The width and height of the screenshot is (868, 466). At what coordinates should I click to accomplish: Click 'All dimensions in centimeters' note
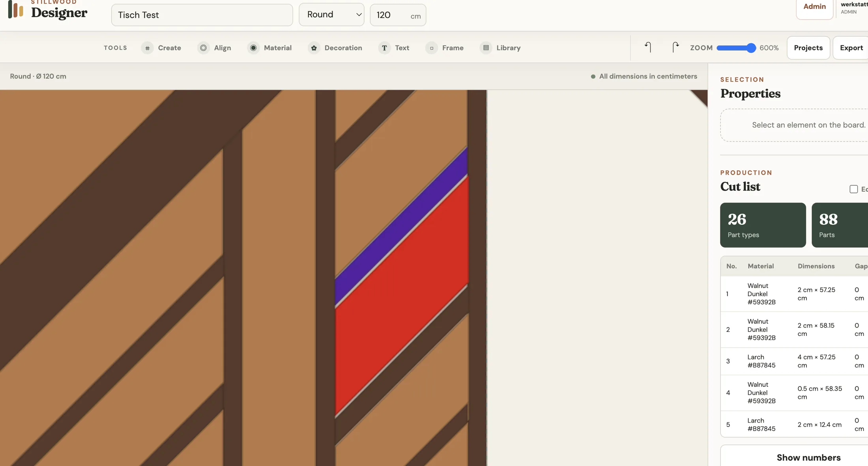pos(648,76)
